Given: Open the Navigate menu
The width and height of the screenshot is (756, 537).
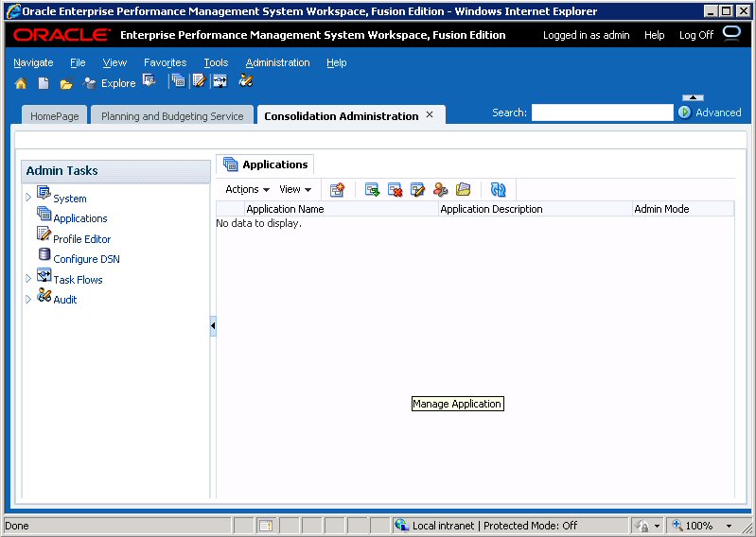Looking at the screenshot, I should 33,62.
